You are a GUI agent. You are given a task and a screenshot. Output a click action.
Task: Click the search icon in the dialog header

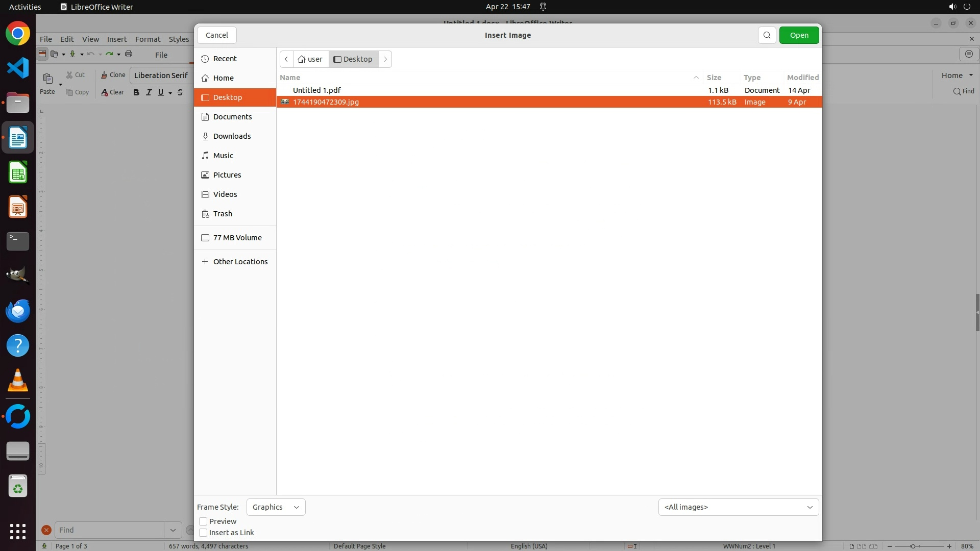(x=767, y=35)
